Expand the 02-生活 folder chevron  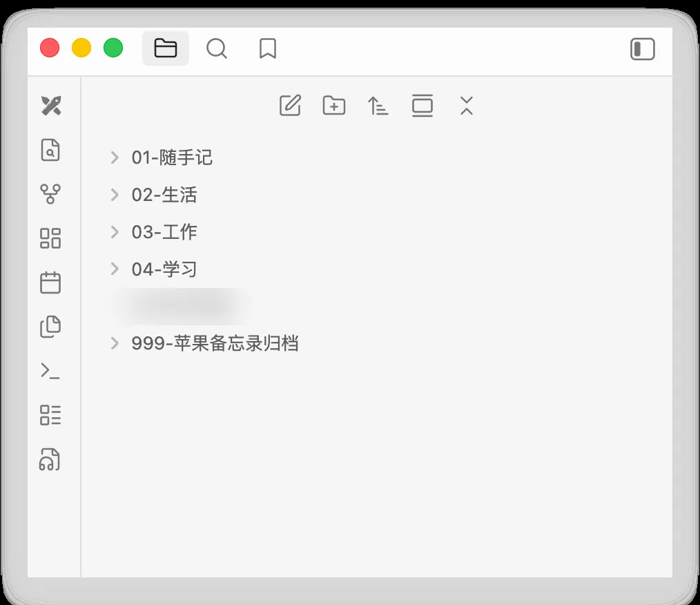(x=115, y=195)
